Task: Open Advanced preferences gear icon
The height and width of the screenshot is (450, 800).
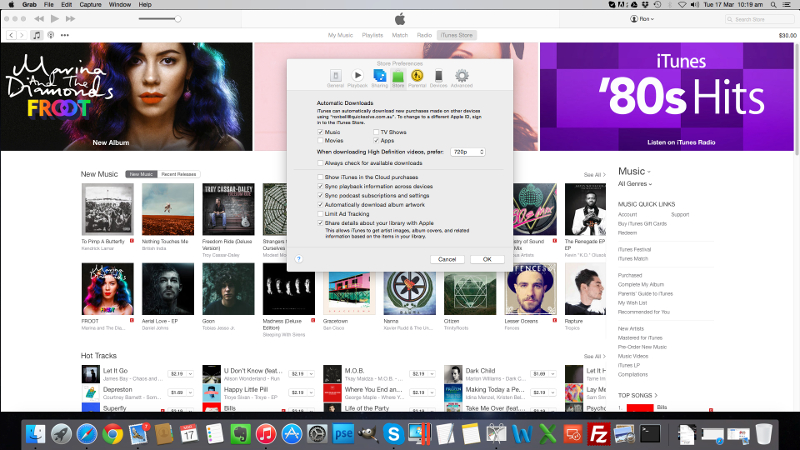Action: [x=462, y=78]
